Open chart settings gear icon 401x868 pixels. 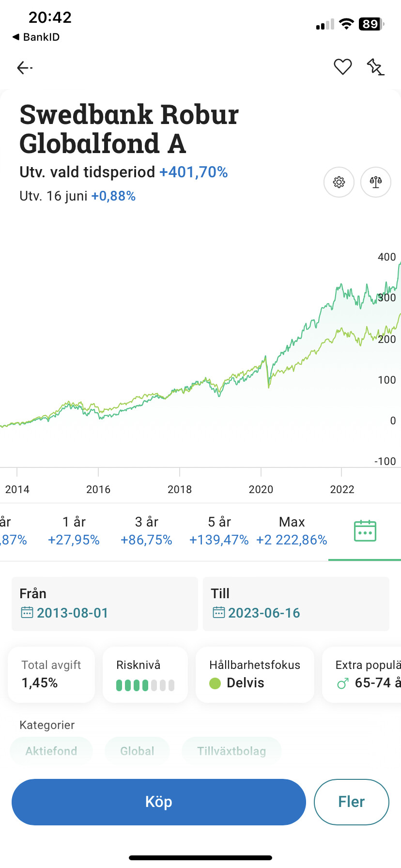[339, 182]
